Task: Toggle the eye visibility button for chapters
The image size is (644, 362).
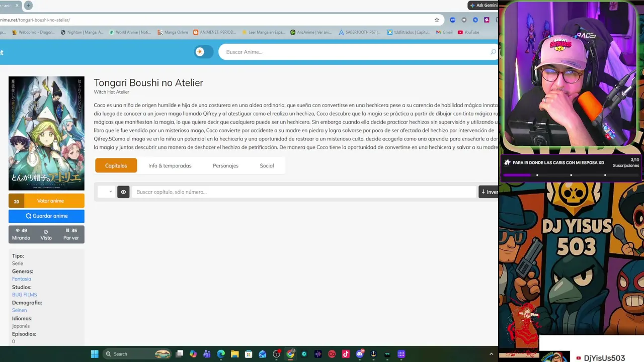Action: [x=123, y=192]
